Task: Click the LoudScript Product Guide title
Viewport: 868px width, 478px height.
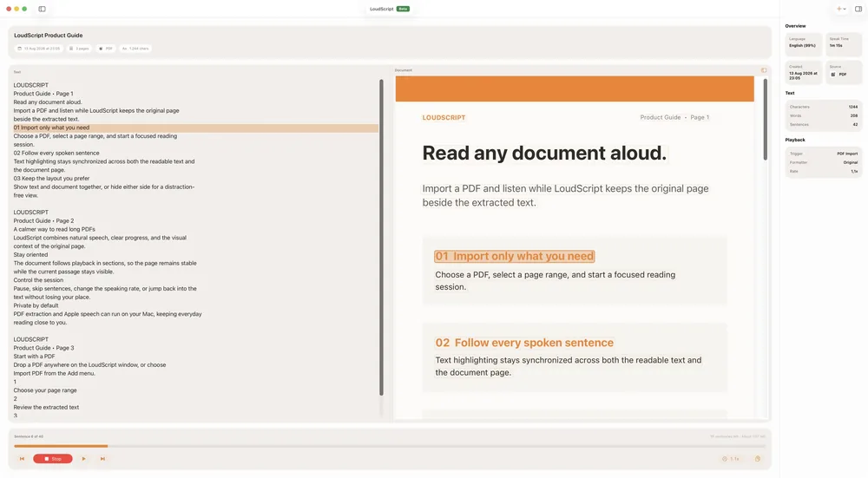Action: point(48,36)
